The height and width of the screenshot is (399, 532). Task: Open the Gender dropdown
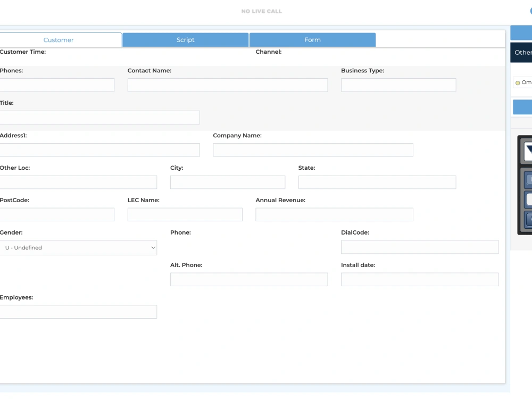(x=79, y=247)
